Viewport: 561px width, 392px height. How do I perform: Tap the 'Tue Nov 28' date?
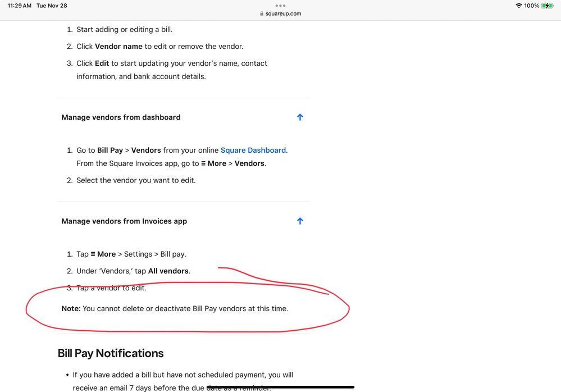(x=52, y=6)
